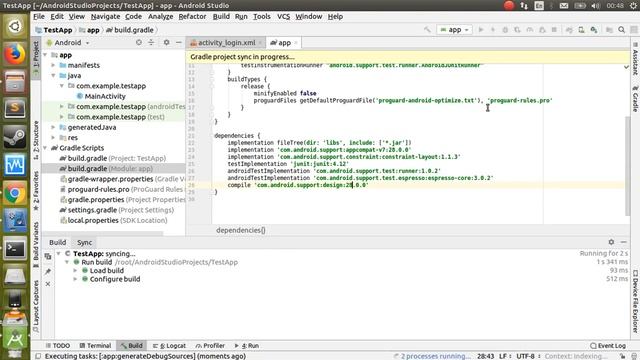Open the SDK Manager icon
This screenshot has width=640, height=360.
pyautogui.click(x=594, y=30)
